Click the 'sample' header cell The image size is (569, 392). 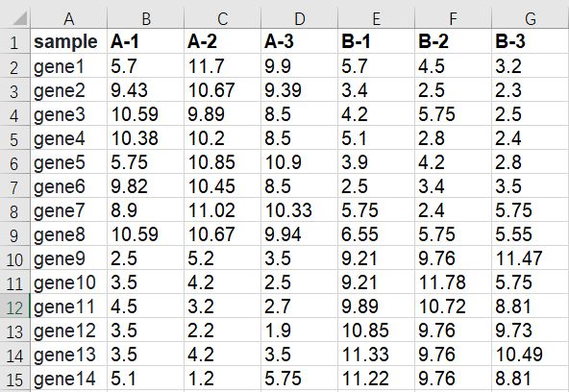click(69, 41)
